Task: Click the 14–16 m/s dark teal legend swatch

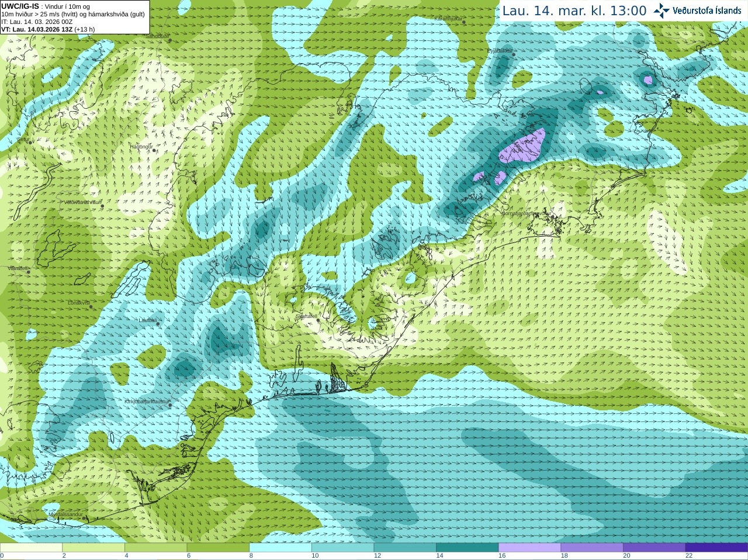Action: (467, 548)
